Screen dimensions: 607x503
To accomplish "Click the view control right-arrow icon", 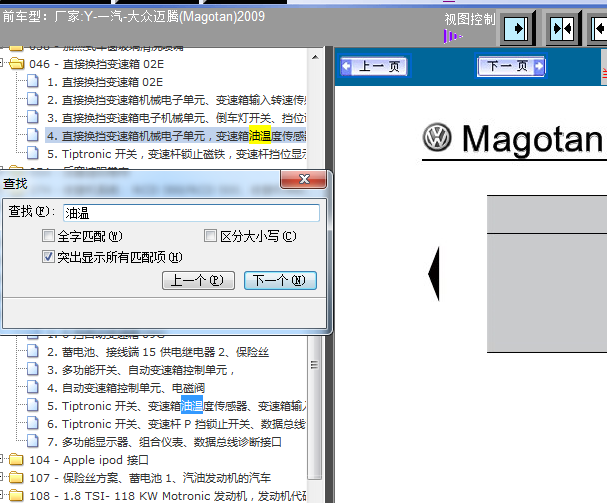I will click(x=517, y=29).
